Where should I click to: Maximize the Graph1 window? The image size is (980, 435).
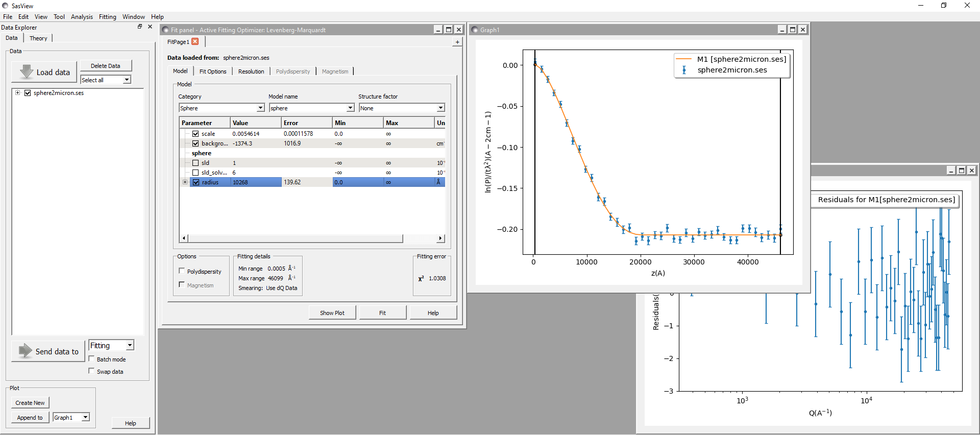tap(792, 30)
